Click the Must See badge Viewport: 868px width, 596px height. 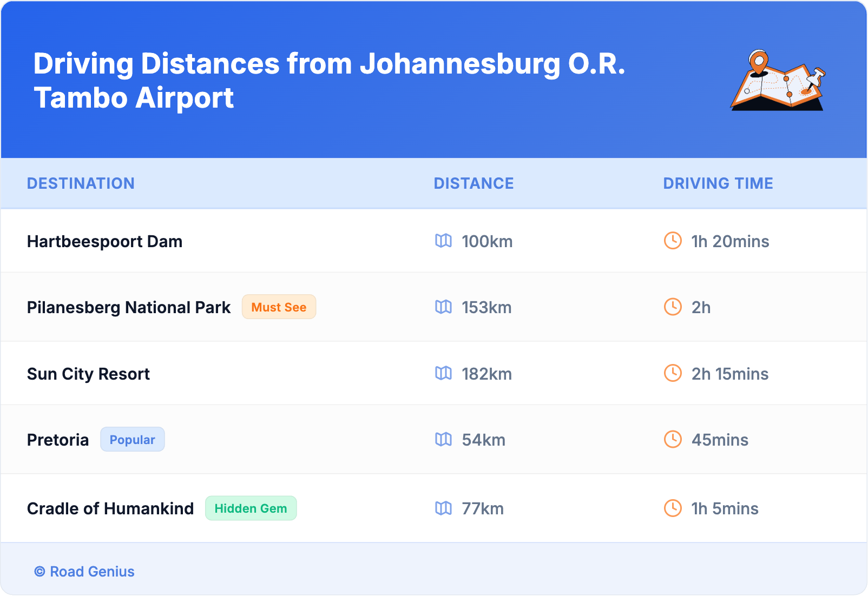pyautogui.click(x=279, y=307)
